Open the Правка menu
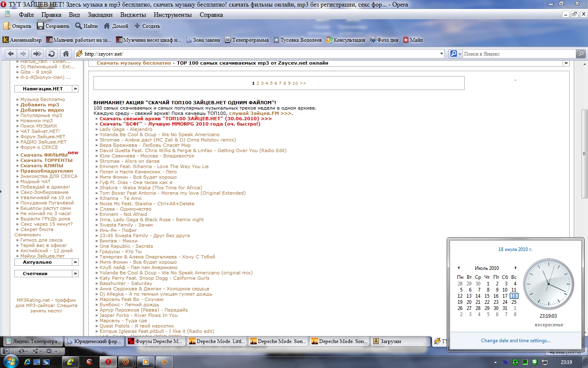Image resolution: width=588 pixels, height=368 pixels. pos(51,15)
